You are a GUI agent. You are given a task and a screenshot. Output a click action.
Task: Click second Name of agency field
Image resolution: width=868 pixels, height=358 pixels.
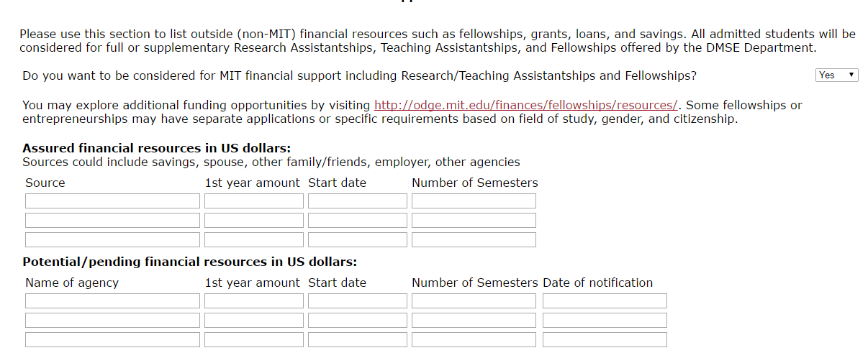click(x=112, y=321)
